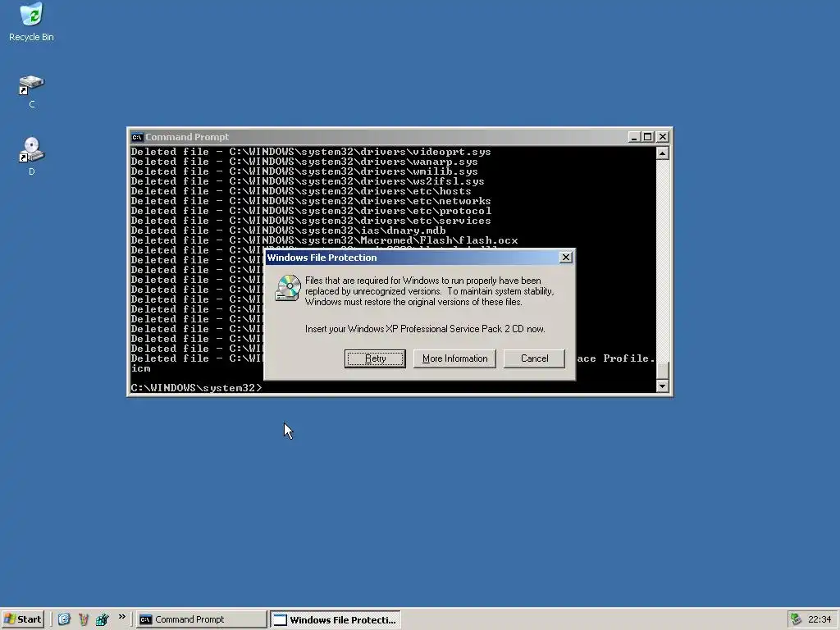Click the second quick launch icon
Screen dimensions: 840x630
click(x=83, y=619)
